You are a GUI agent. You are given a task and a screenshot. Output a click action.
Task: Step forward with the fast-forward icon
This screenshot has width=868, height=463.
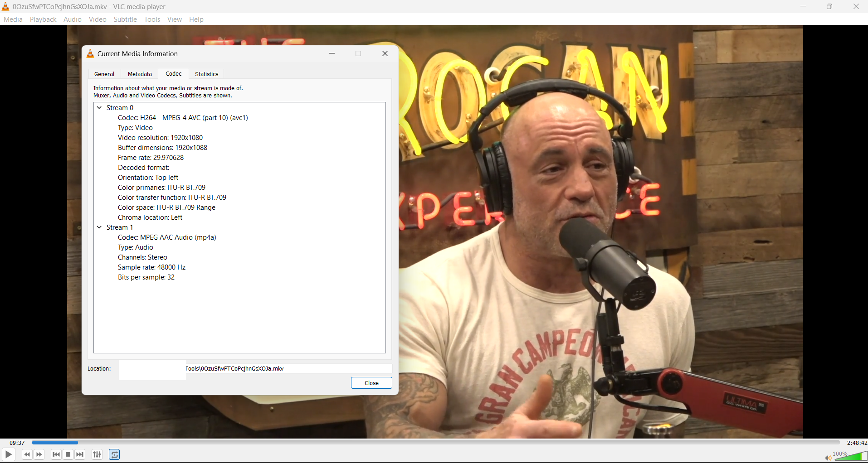click(39, 454)
